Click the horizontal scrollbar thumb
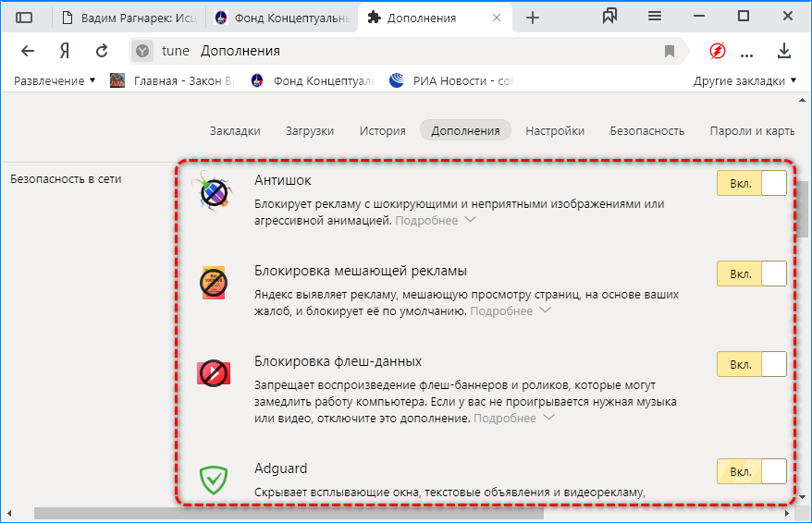The height and width of the screenshot is (523, 812). point(289,513)
